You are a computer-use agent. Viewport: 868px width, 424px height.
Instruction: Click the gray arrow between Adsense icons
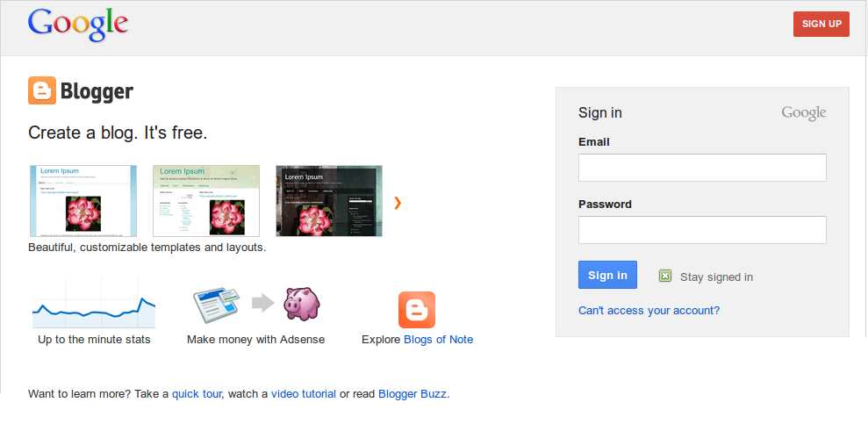(x=262, y=304)
